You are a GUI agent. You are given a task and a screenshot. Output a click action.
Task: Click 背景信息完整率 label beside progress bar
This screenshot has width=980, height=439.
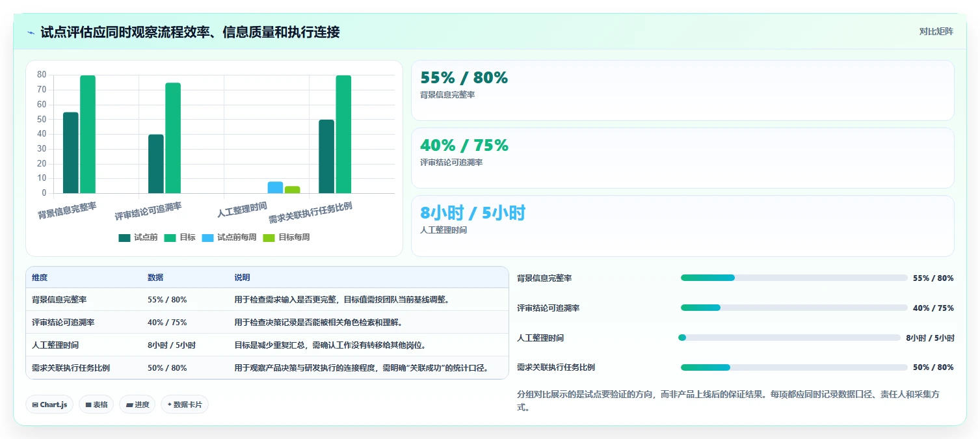(544, 278)
